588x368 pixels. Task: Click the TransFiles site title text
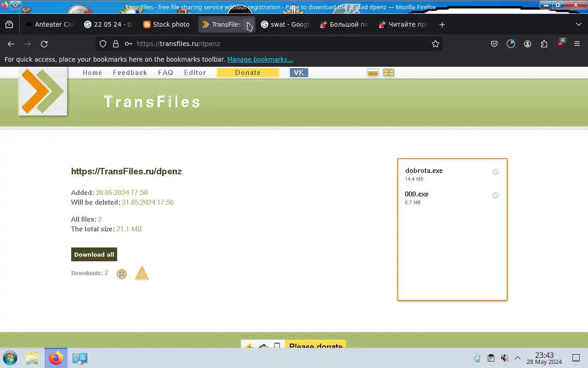click(152, 102)
